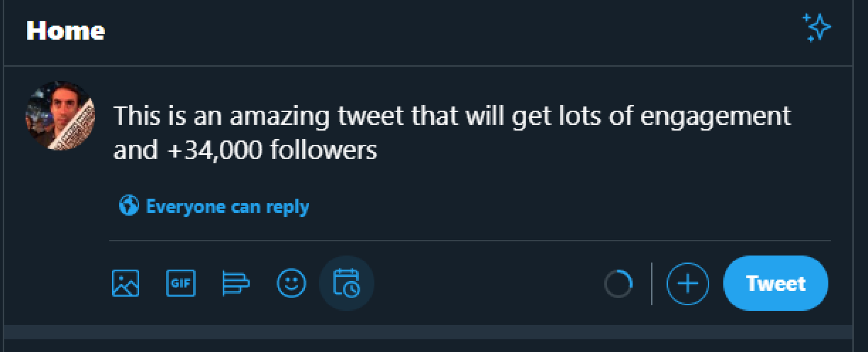Image resolution: width=868 pixels, height=352 pixels.
Task: Click gray separator bar below the composer
Action: (x=428, y=332)
